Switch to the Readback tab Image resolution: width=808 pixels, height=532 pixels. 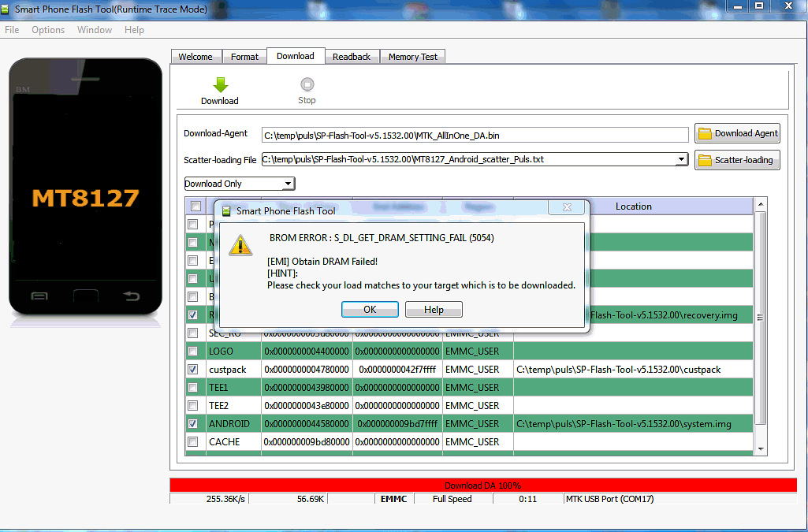click(351, 57)
